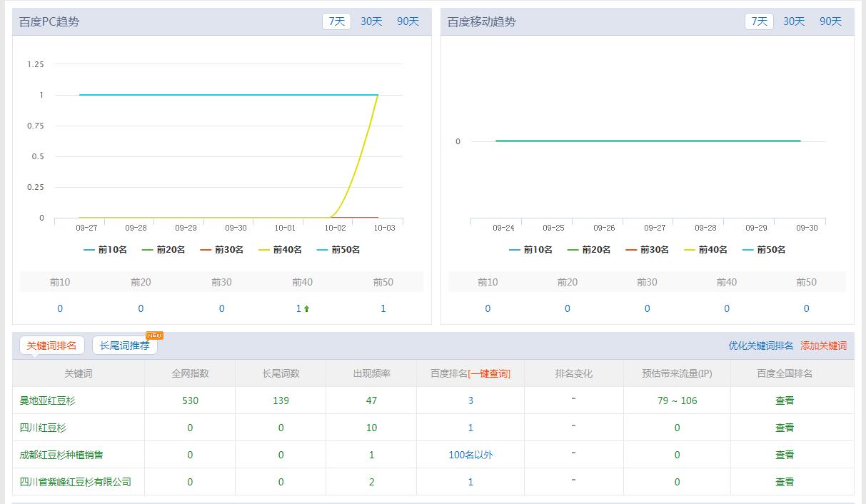This screenshot has height=504, width=866.
Task: Select 30天 in 百度移动趋势 panel
Action: [x=794, y=21]
